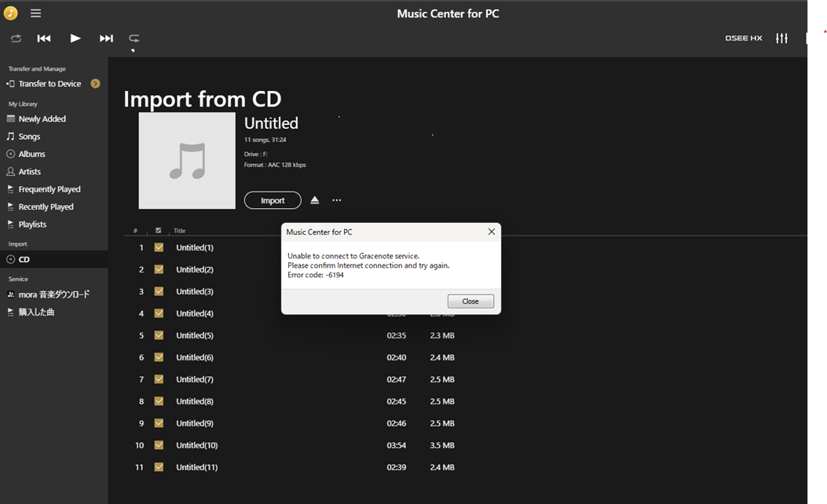Skip to next track
Image resolution: width=827 pixels, height=504 pixels.
click(106, 38)
